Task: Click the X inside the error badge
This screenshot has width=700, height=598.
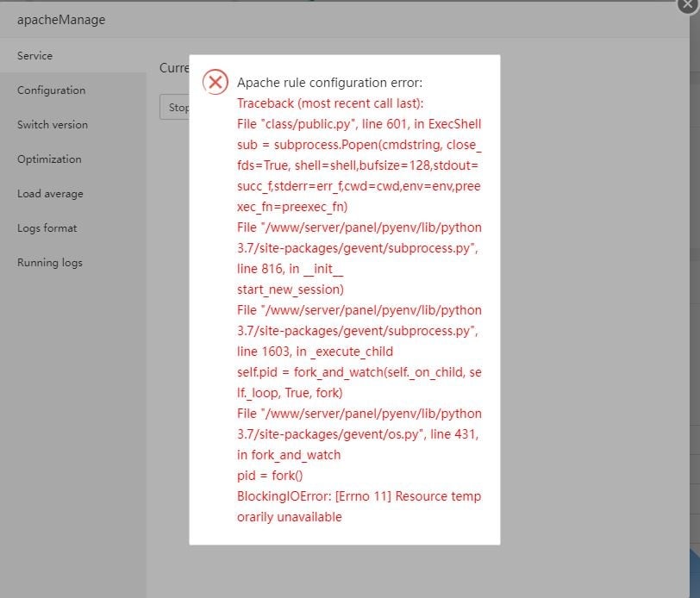Action: tap(216, 82)
